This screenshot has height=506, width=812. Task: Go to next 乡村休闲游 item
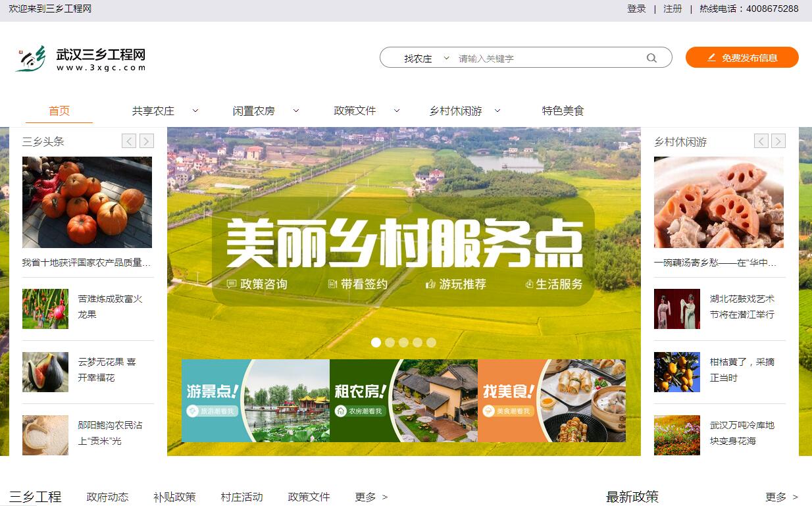tap(778, 141)
